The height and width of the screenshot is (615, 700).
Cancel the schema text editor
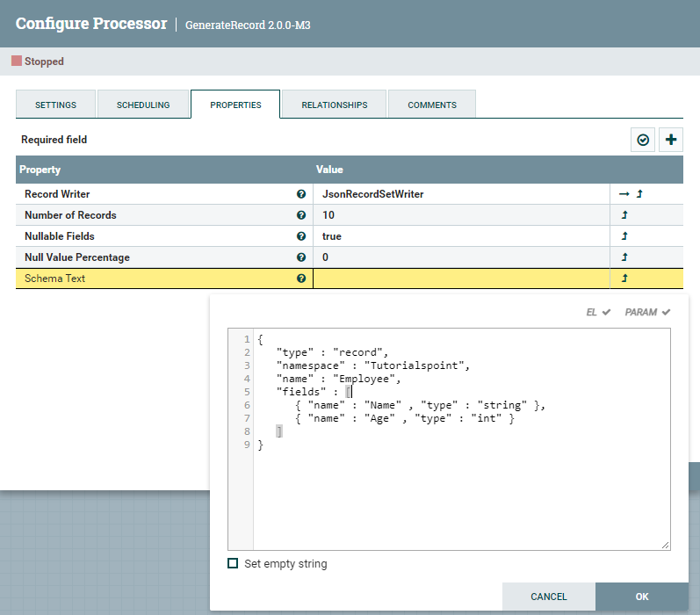(x=549, y=597)
